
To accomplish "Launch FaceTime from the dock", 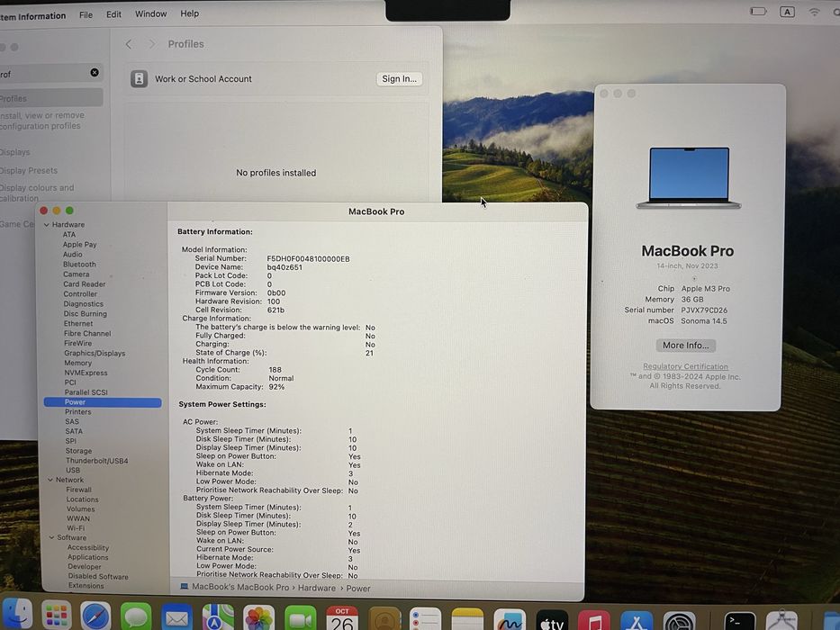I will [301, 619].
